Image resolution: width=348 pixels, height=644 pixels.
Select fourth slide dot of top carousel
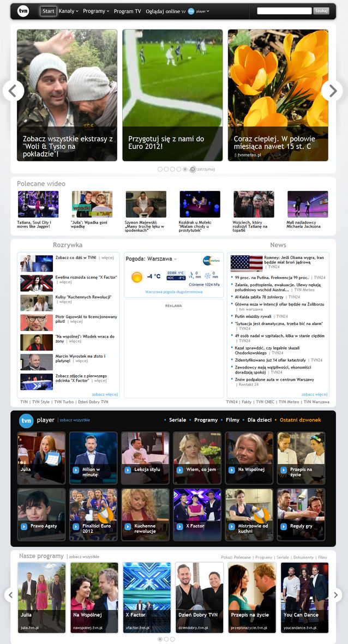(x=179, y=169)
